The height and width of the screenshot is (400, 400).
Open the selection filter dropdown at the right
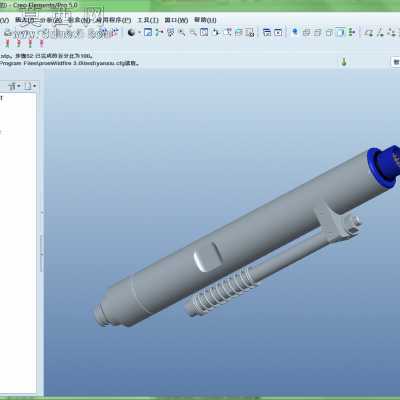coord(396,62)
